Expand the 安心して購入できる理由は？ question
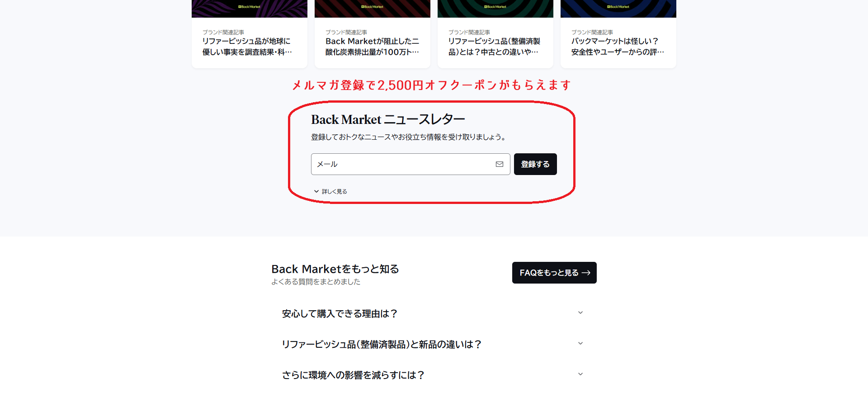This screenshot has width=868, height=412. 434,313
